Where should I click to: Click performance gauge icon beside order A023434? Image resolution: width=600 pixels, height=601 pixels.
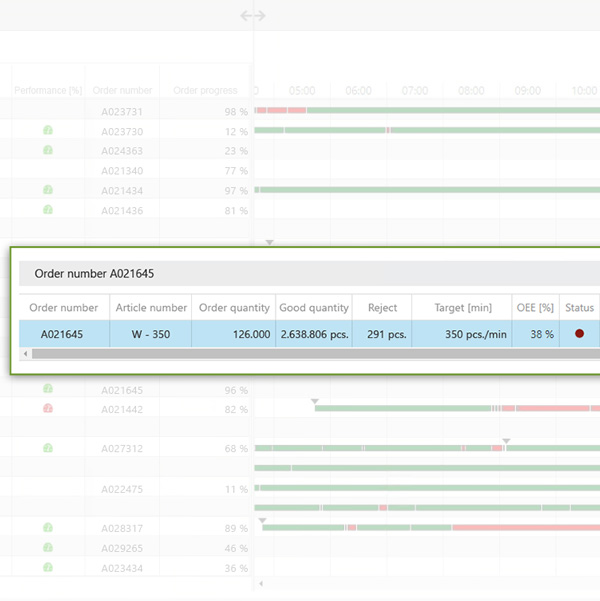48,568
